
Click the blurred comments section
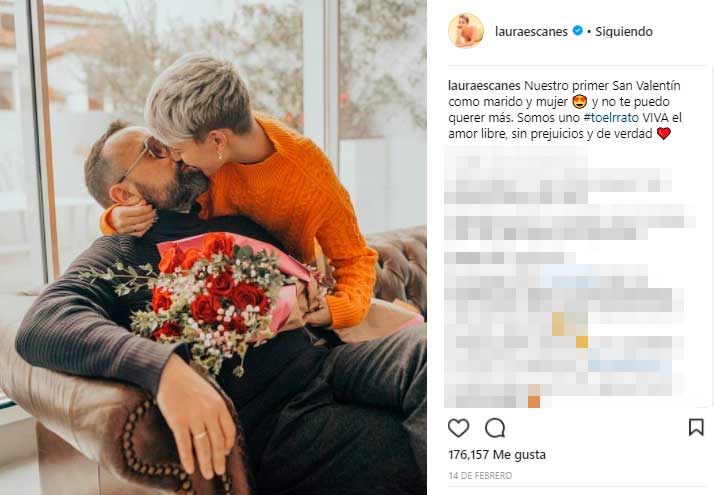[568, 277]
